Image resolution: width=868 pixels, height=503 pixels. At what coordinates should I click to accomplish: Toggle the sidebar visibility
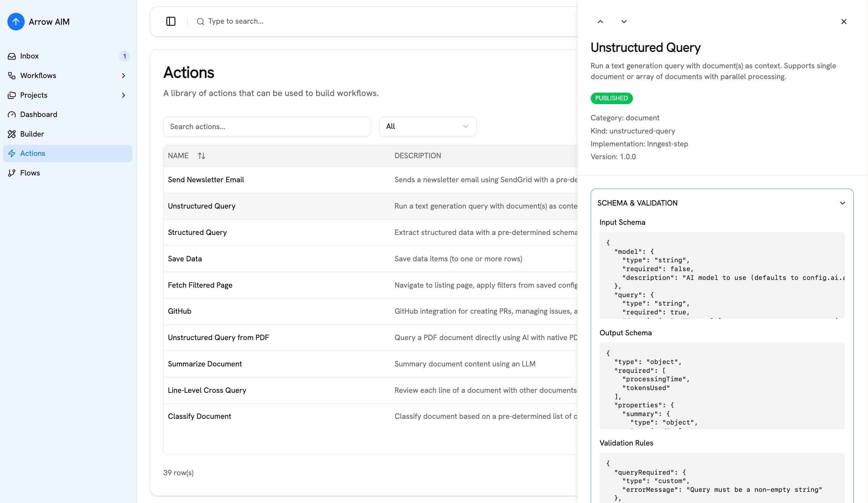171,21
